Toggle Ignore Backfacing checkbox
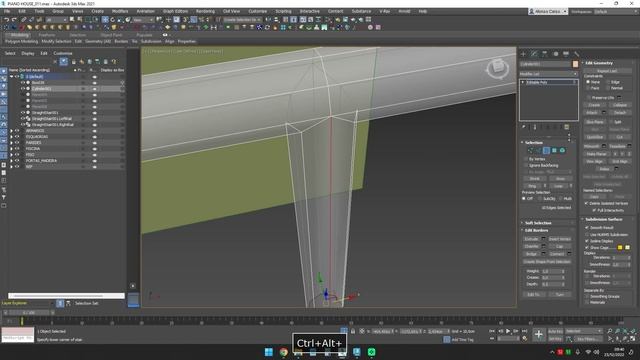 pyautogui.click(x=526, y=165)
